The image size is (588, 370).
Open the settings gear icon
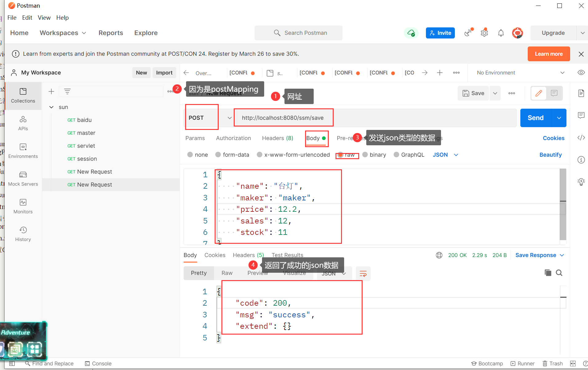pos(484,33)
